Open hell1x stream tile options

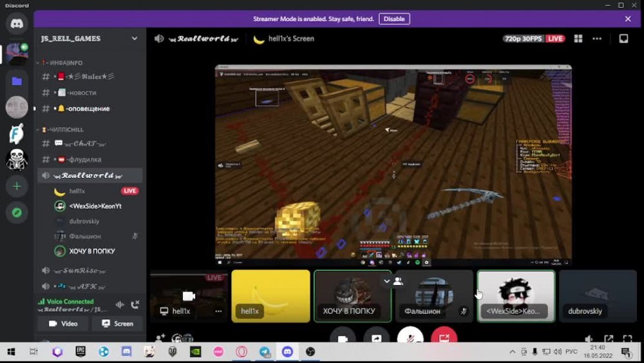pyautogui.click(x=218, y=311)
